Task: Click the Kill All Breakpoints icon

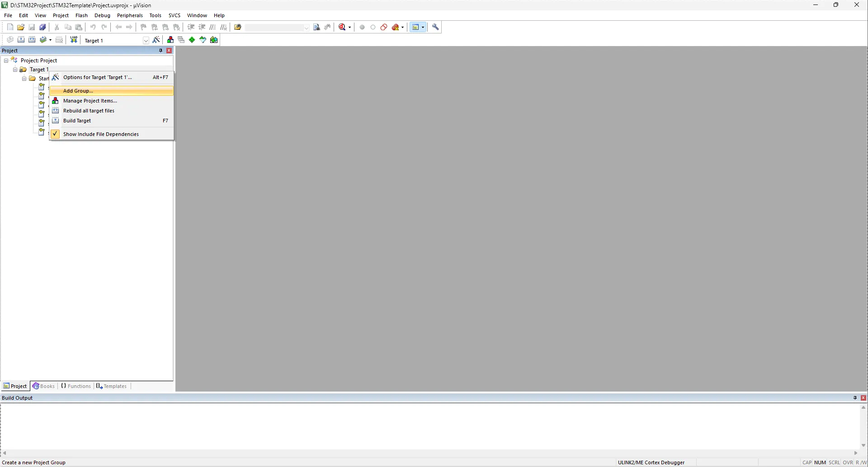Action: pyautogui.click(x=396, y=27)
